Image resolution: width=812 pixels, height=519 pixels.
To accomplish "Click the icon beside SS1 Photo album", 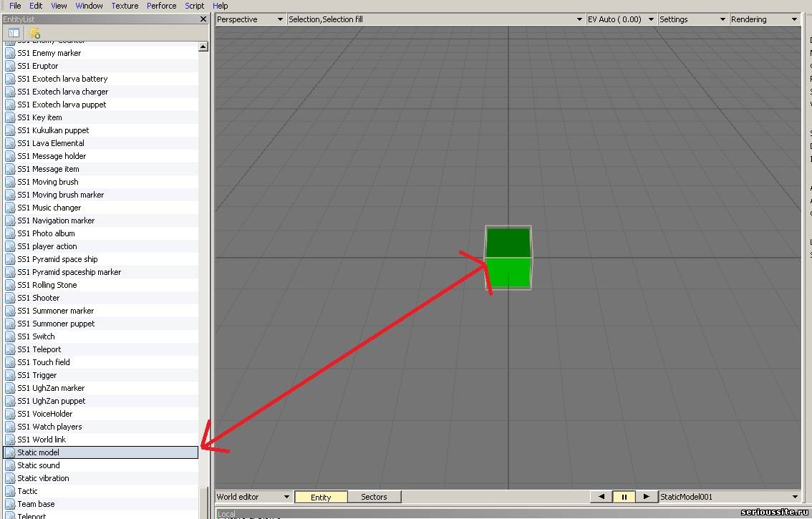I will (10, 233).
